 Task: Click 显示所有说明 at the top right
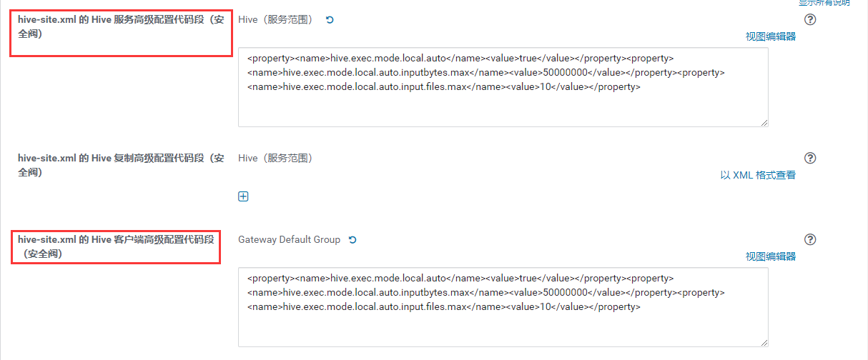tap(824, 3)
